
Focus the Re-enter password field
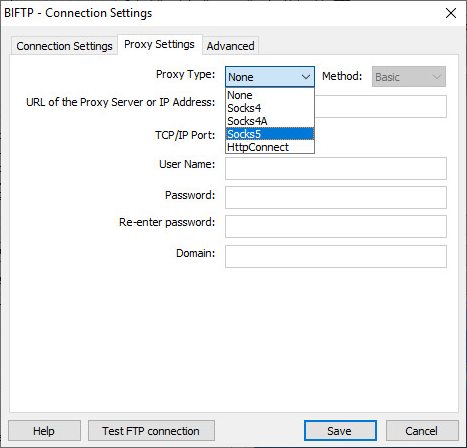click(x=336, y=227)
